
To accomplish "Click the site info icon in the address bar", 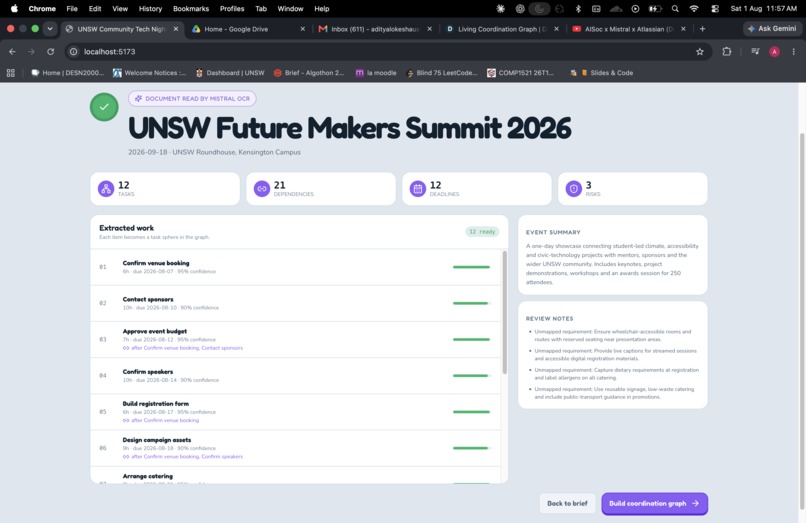I will (x=74, y=51).
